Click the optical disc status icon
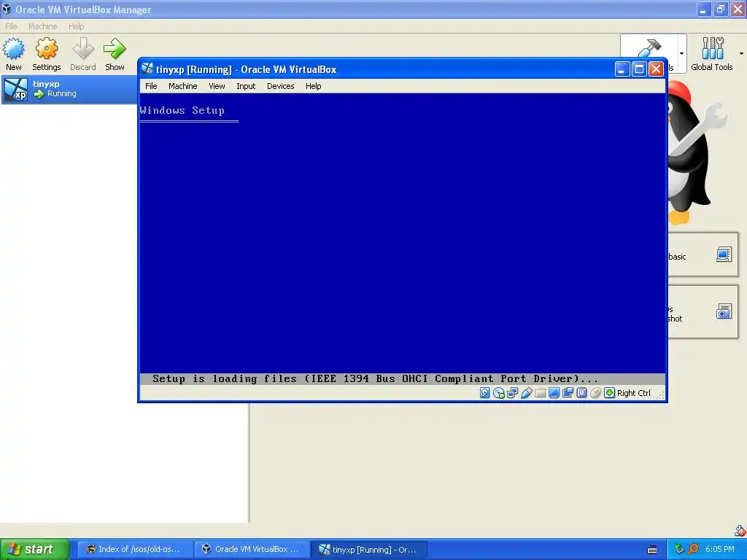The image size is (747, 560). 499,393
